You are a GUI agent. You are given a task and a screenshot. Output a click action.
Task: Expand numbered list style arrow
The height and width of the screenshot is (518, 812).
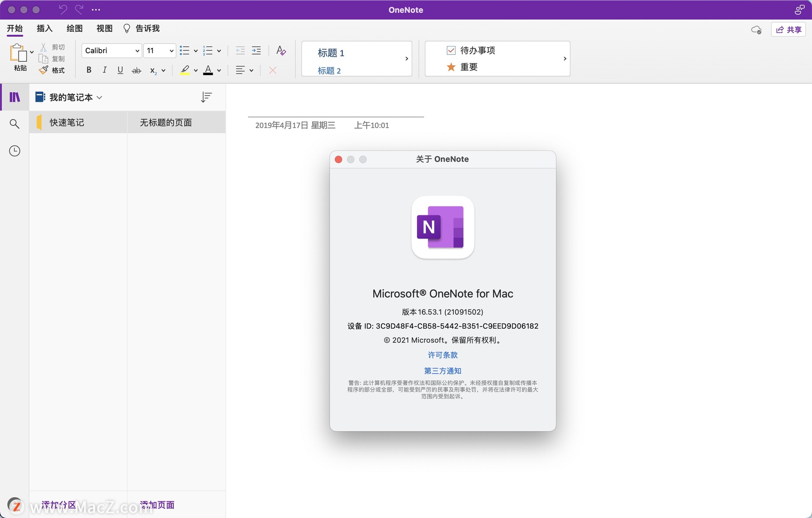pyautogui.click(x=219, y=51)
